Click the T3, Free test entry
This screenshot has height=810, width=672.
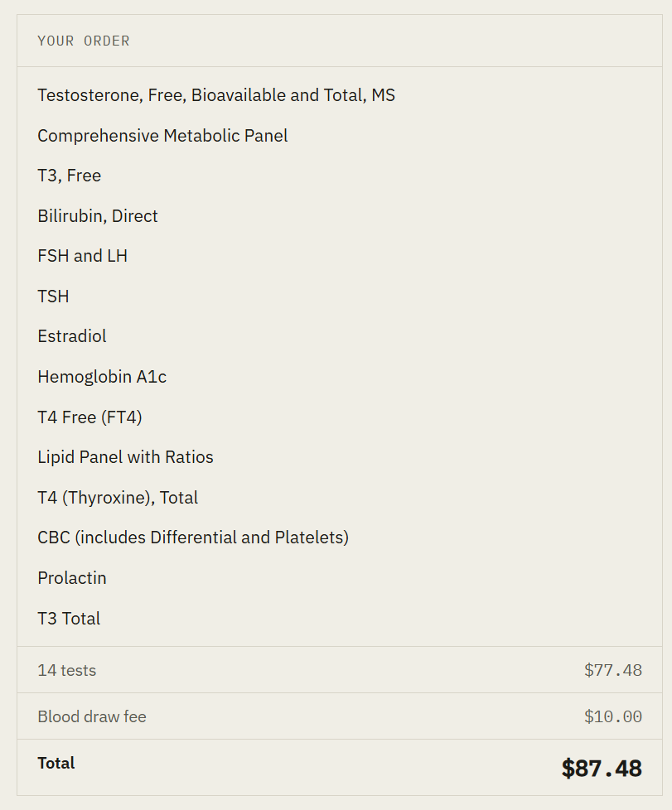(70, 176)
